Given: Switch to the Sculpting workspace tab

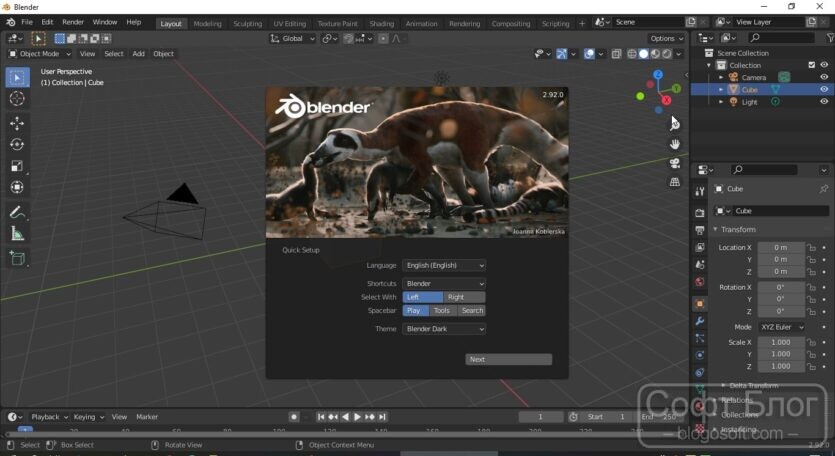Looking at the screenshot, I should coord(248,24).
